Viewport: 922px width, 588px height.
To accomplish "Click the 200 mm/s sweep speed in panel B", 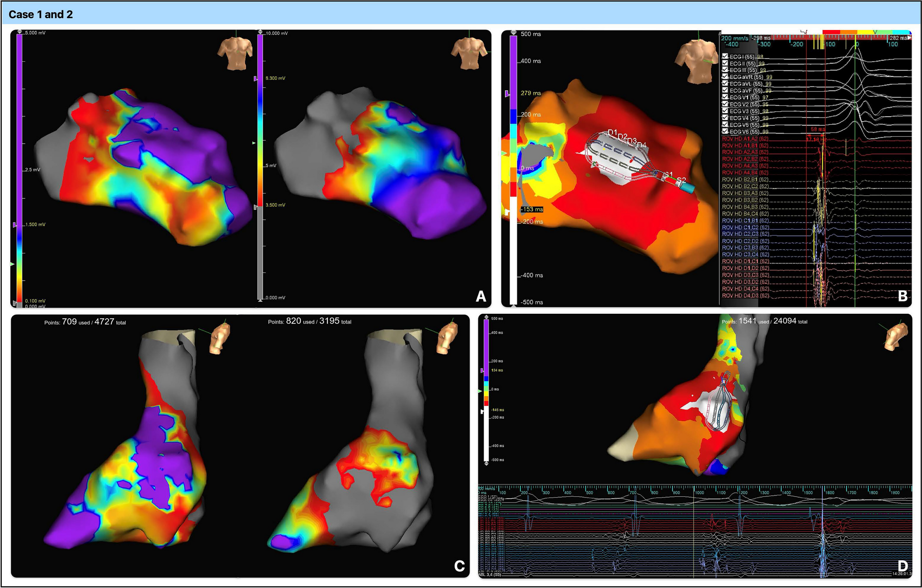I will coord(734,38).
